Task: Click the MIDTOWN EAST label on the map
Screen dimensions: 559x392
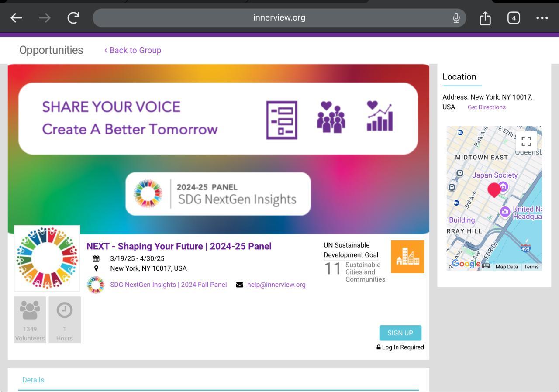Action: point(482,157)
